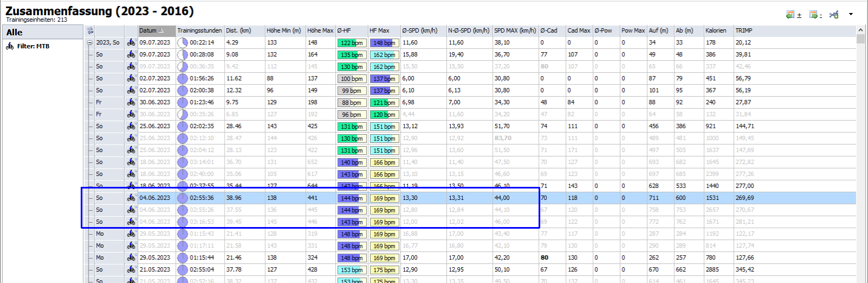This screenshot has width=868, height=283.
Task: Click the scrollbar up arrow
Action: pyautogui.click(x=860, y=31)
